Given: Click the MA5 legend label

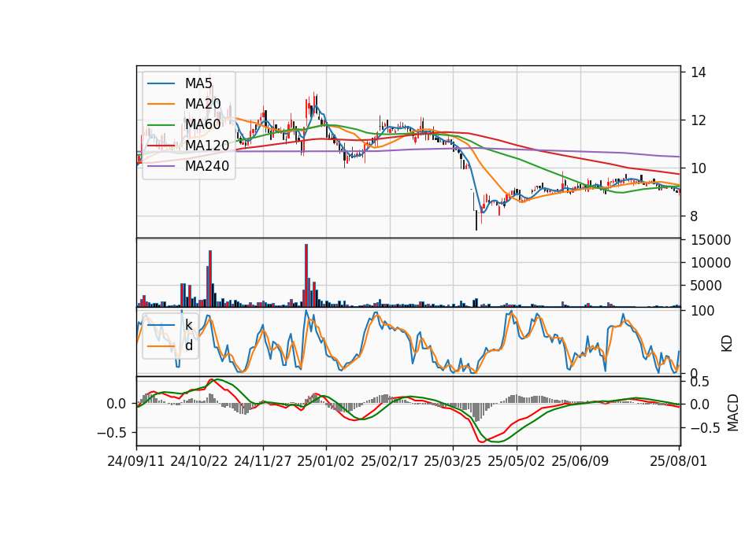Looking at the screenshot, I should click(x=198, y=83).
